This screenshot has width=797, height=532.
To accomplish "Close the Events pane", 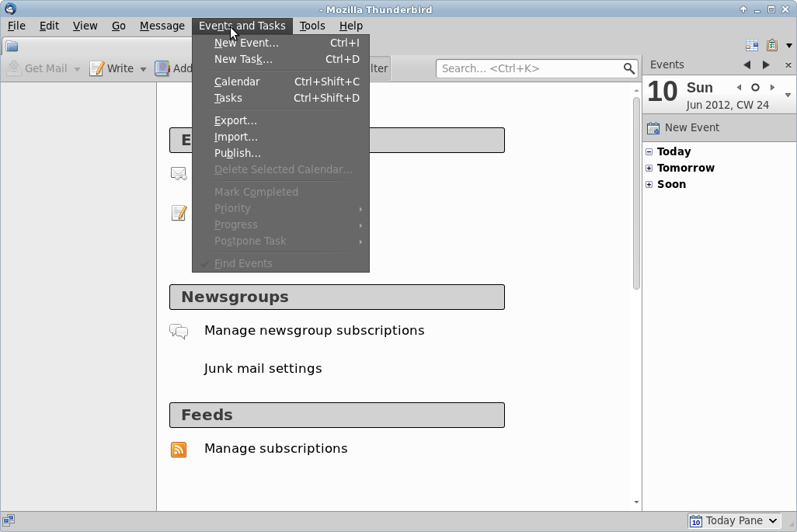I will click(788, 64).
